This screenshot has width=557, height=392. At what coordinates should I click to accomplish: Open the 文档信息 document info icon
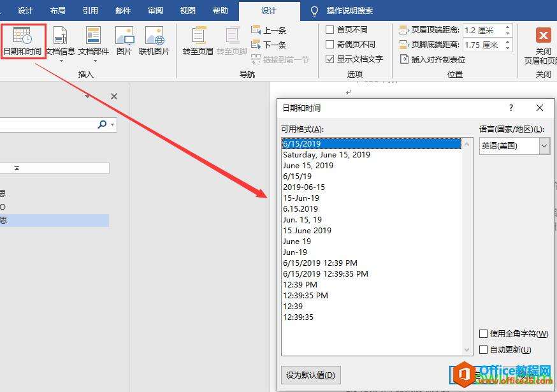[61, 36]
